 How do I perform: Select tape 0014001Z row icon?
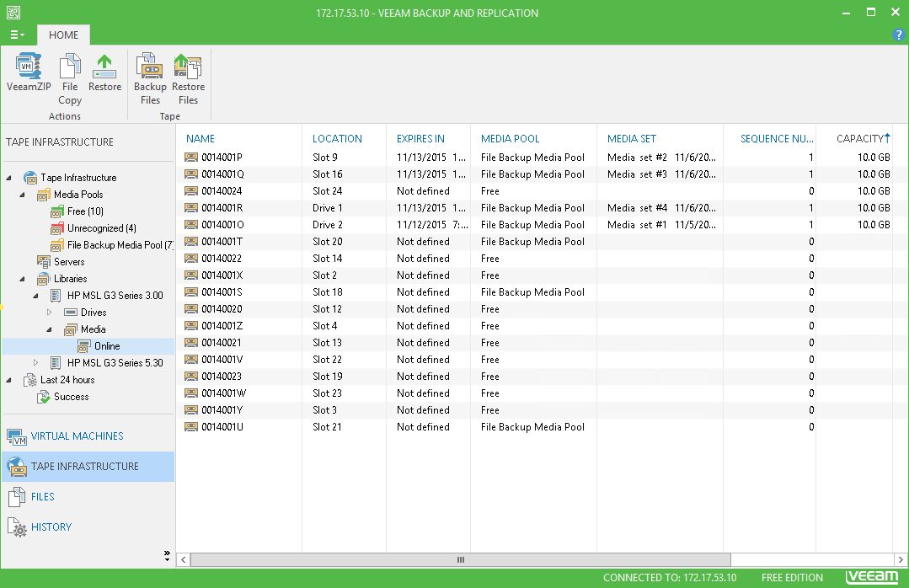pyautogui.click(x=191, y=325)
